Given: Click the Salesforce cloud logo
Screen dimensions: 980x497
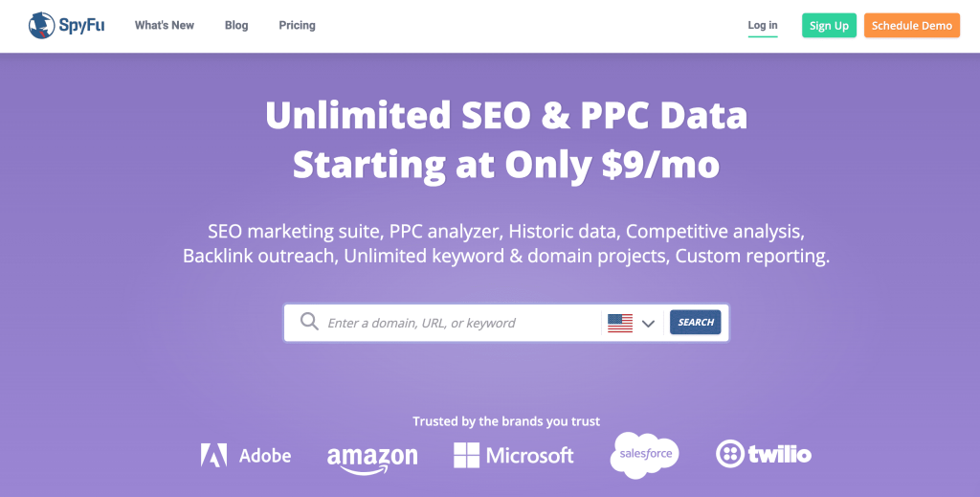Looking at the screenshot, I should tap(644, 455).
